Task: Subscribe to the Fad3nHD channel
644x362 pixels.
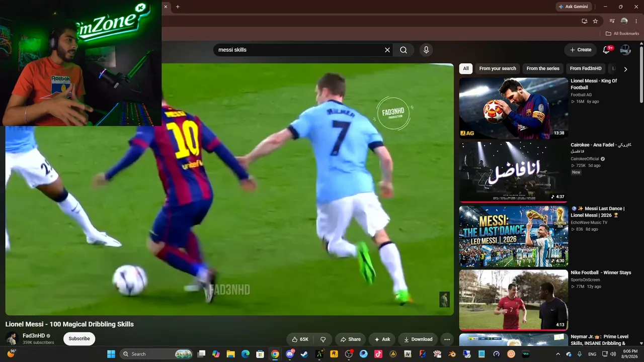Action: (x=79, y=338)
